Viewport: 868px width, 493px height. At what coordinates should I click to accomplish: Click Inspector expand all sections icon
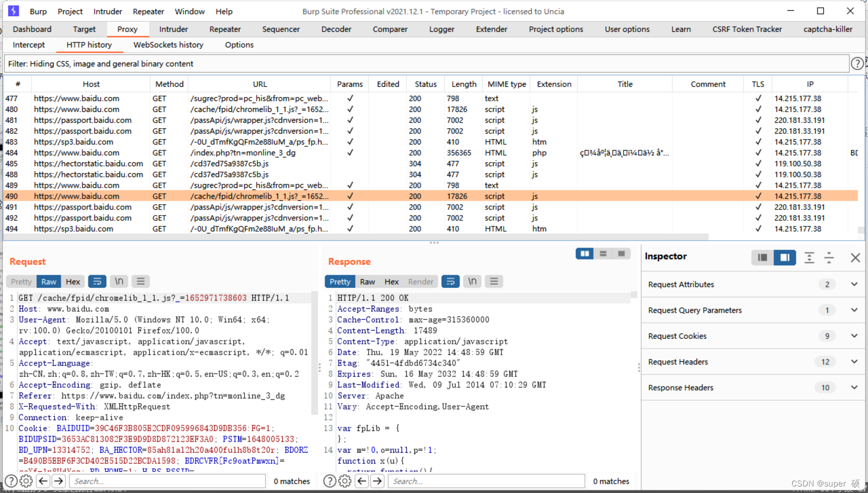click(809, 258)
